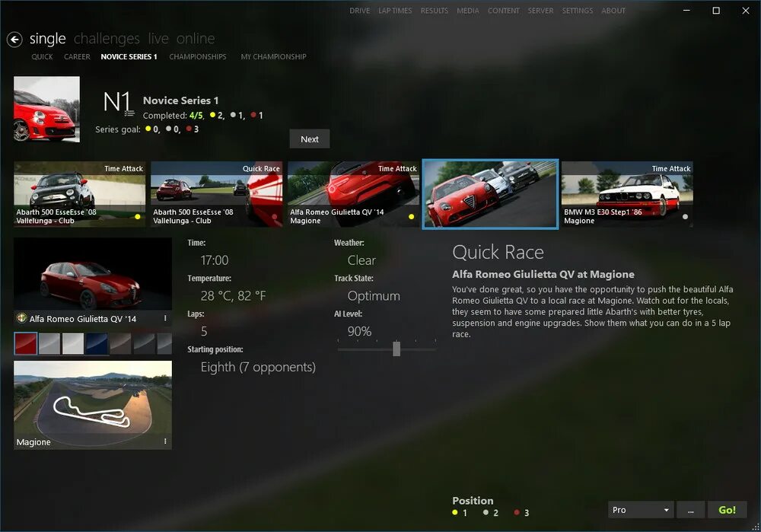The width and height of the screenshot is (761, 532).
Task: Select the sixth black car skin swatch
Action: point(145,344)
